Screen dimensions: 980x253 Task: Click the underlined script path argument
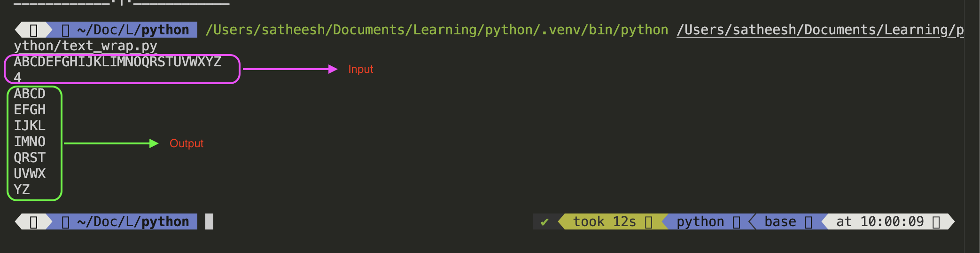[x=820, y=30]
